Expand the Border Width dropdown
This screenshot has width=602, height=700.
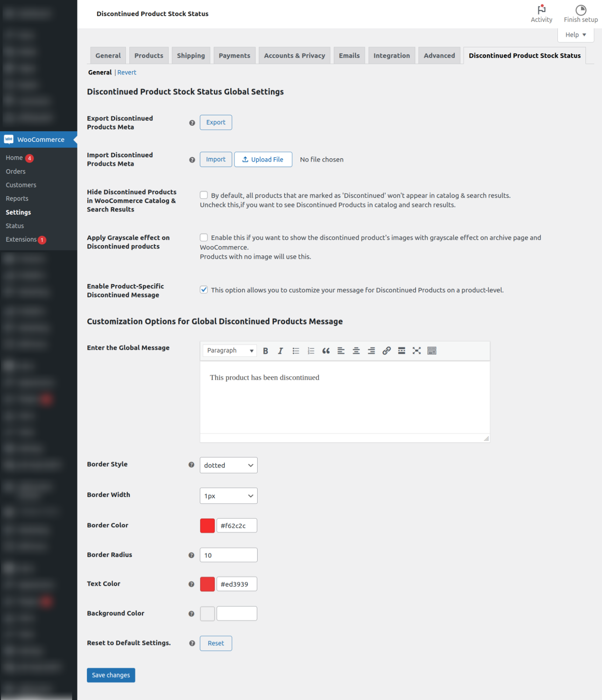tap(228, 495)
